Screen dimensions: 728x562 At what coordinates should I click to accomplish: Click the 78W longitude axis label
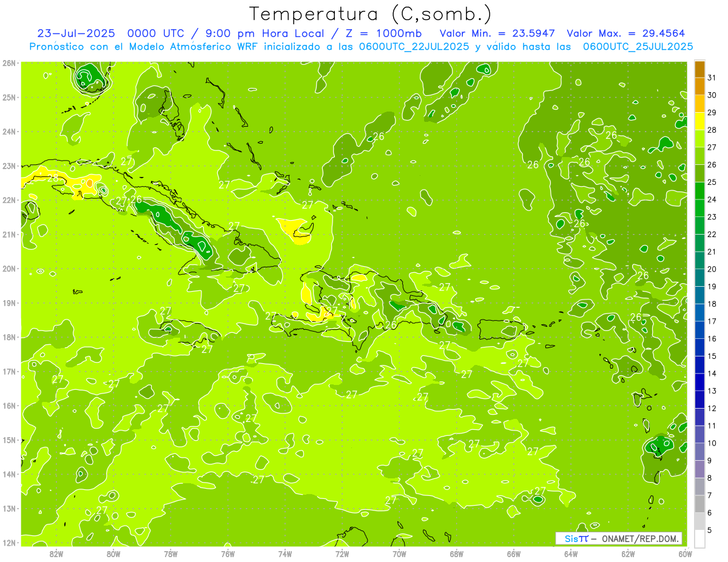point(170,554)
